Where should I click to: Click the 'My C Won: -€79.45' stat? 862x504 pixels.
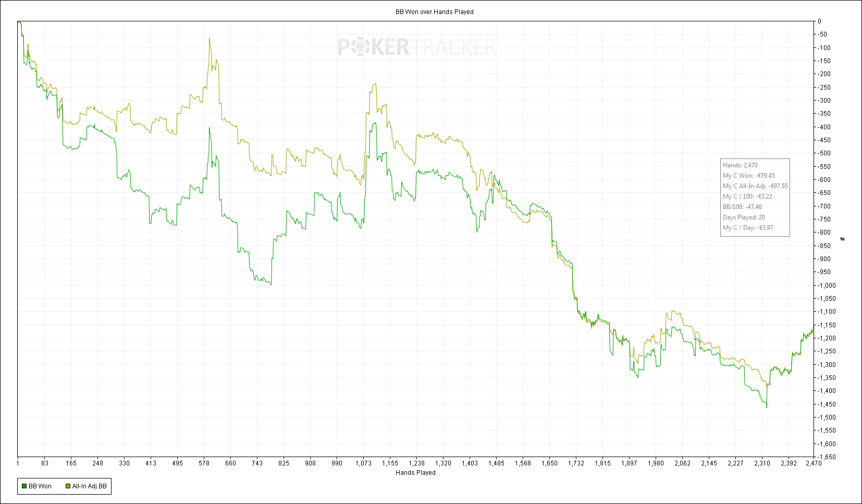pos(748,176)
